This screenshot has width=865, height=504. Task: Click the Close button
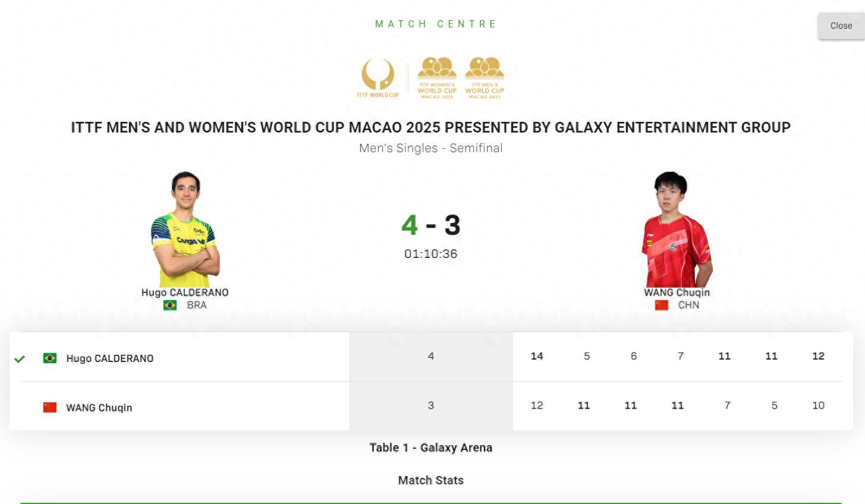841,26
